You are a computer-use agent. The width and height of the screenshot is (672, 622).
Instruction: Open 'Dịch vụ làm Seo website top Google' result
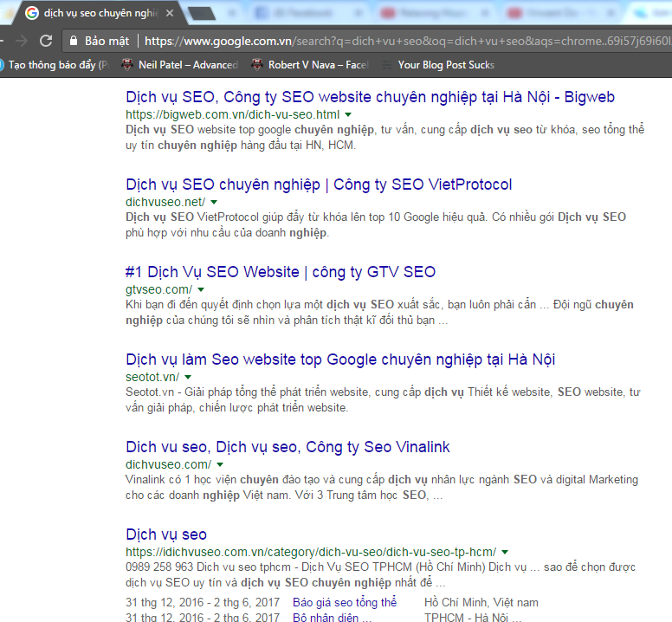pyautogui.click(x=340, y=360)
